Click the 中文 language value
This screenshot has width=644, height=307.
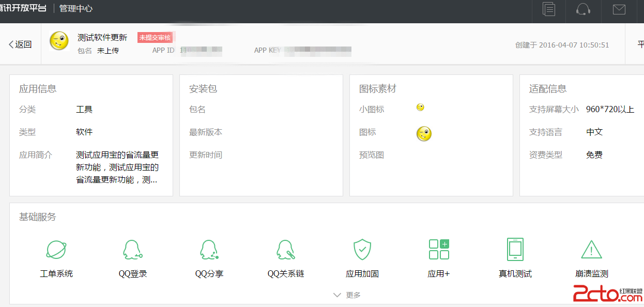click(594, 132)
